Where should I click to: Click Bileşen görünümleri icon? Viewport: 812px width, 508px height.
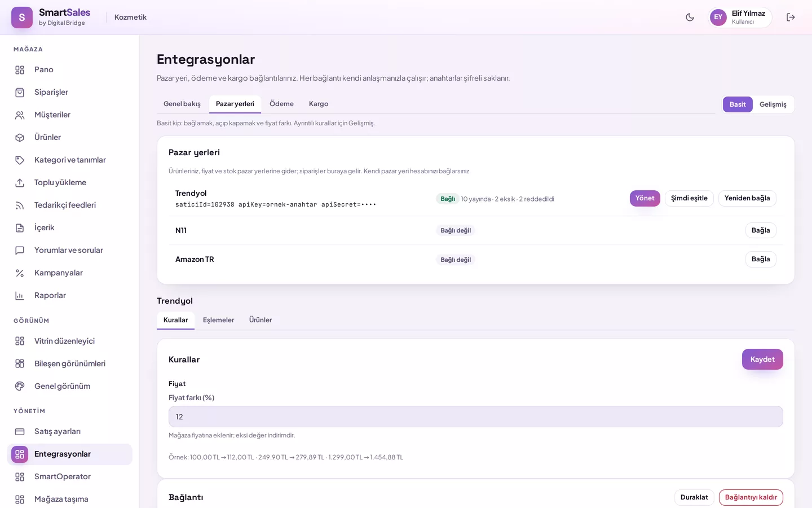pyautogui.click(x=20, y=364)
